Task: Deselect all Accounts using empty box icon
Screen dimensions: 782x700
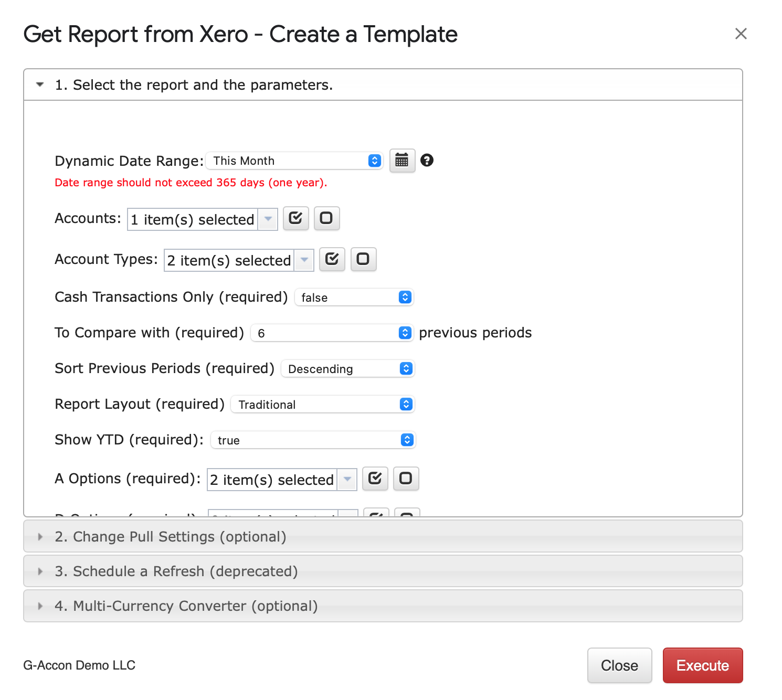Action: pos(326,218)
